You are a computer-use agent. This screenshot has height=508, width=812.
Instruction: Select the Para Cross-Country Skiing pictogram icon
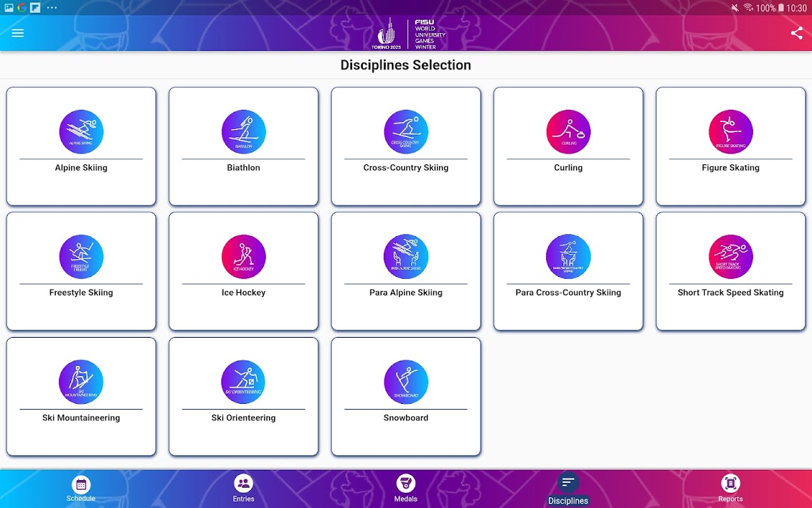pyautogui.click(x=568, y=257)
